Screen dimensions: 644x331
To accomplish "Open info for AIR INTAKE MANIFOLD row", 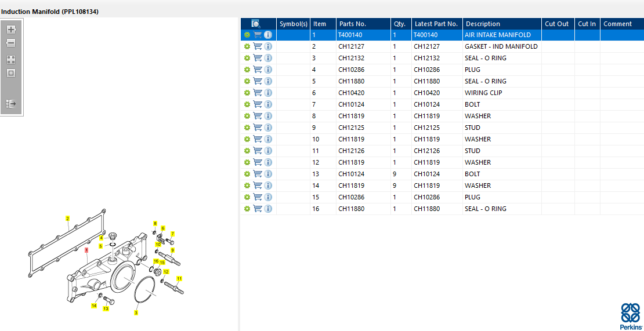I will point(268,35).
